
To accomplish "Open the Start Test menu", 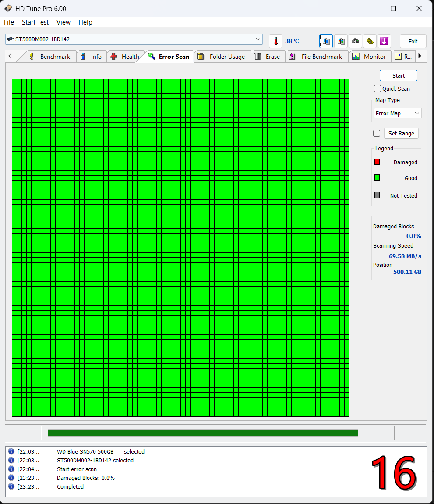I will click(x=35, y=22).
